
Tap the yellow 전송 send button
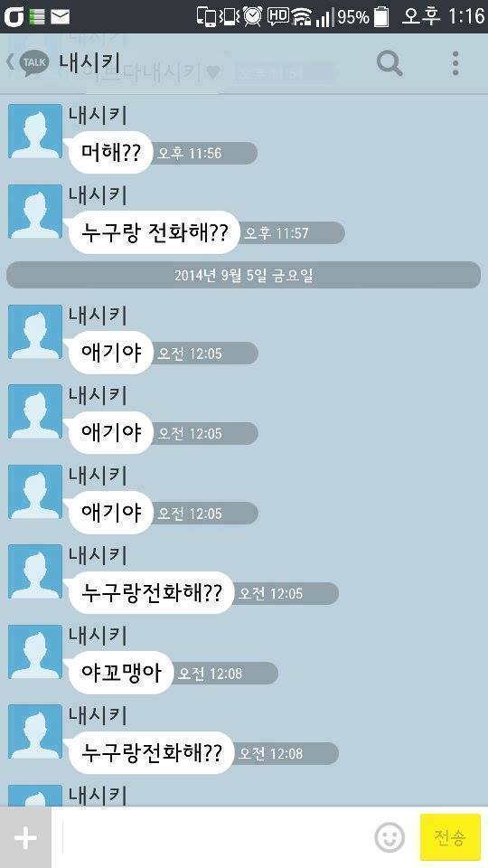click(x=449, y=837)
